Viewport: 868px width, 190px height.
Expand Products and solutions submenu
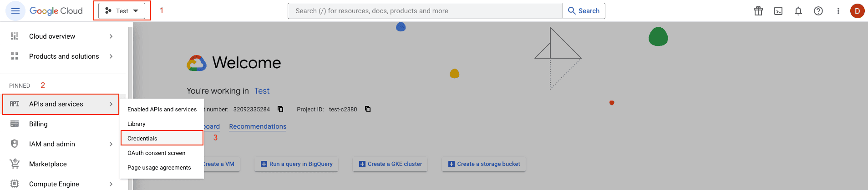click(x=111, y=56)
